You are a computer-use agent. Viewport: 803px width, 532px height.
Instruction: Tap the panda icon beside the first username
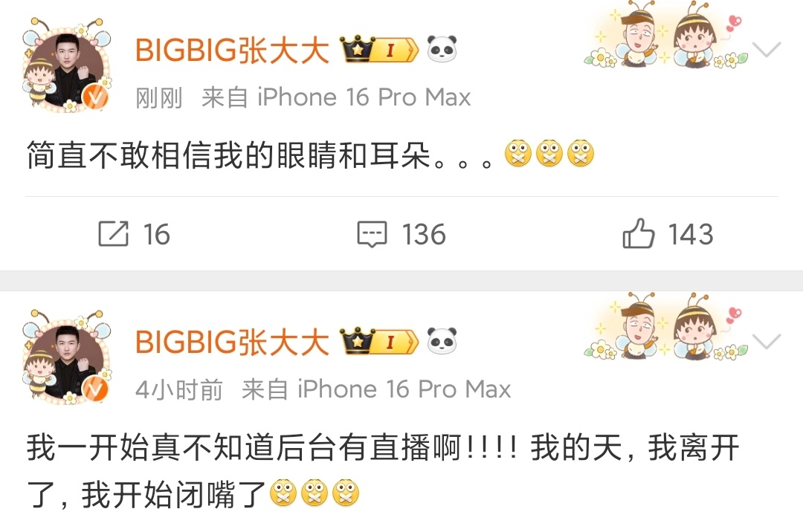click(x=442, y=49)
